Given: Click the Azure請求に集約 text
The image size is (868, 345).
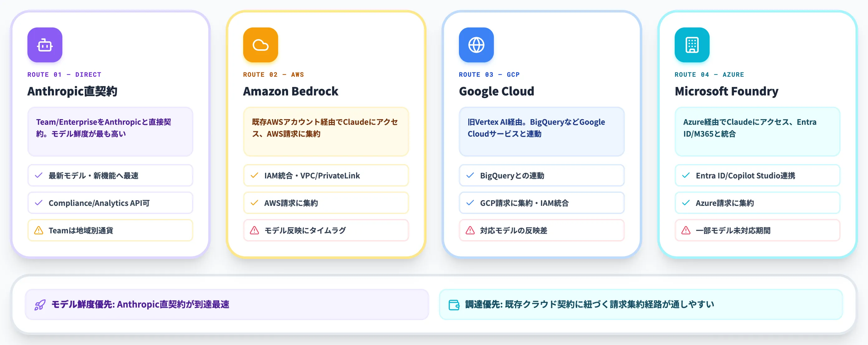Looking at the screenshot, I should click(x=725, y=203).
